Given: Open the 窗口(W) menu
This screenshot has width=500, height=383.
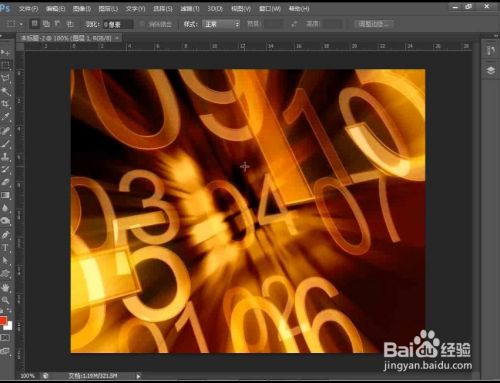Looking at the screenshot, I should click(x=270, y=9).
